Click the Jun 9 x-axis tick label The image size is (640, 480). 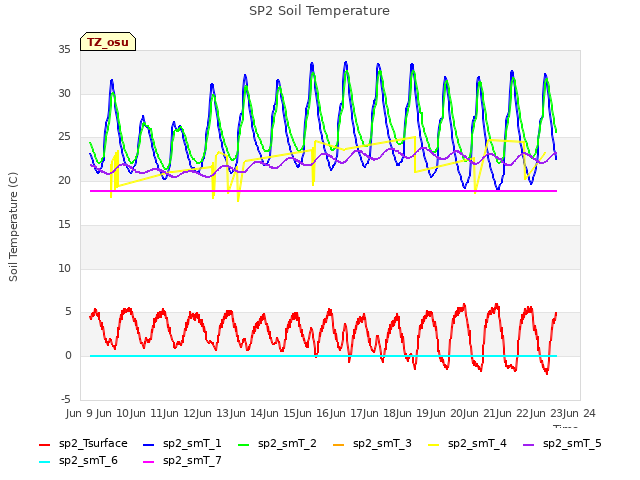(79, 413)
